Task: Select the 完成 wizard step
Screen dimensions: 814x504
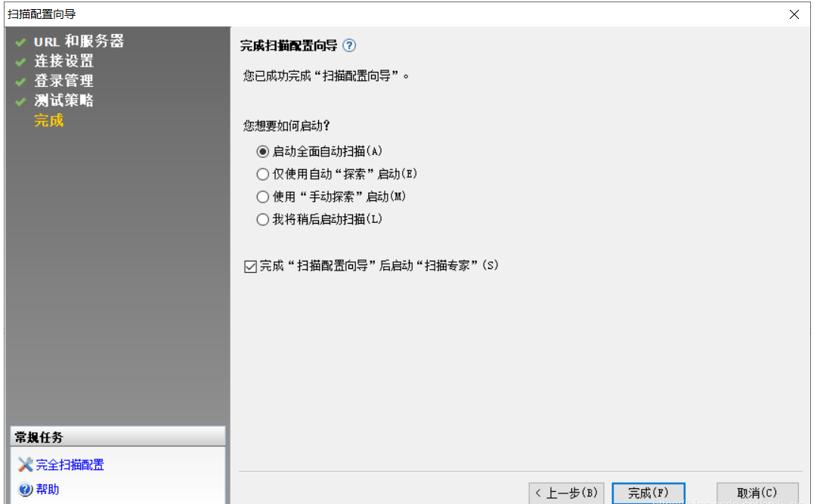Action: coord(49,120)
